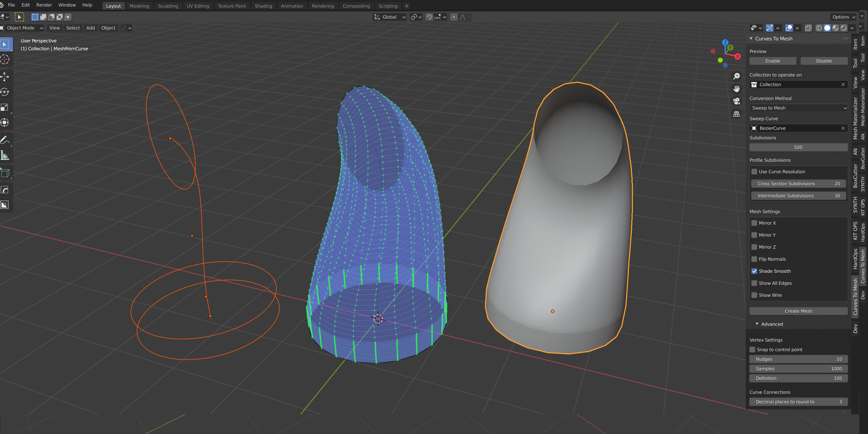The image size is (868, 434).
Task: Open the Conversion Method dropdown showing Sweep to Mesh
Action: pyautogui.click(x=798, y=108)
